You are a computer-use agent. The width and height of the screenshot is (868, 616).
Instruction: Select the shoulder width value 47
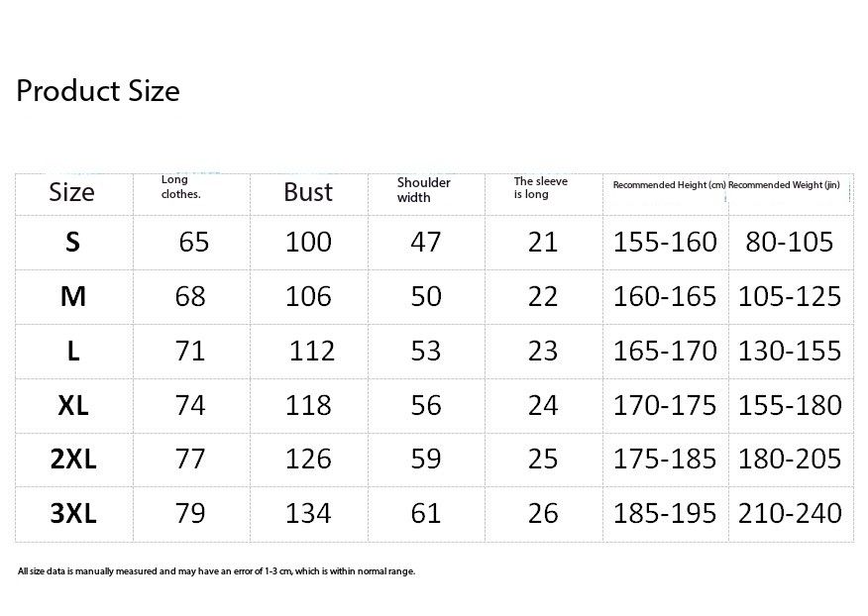(x=425, y=243)
